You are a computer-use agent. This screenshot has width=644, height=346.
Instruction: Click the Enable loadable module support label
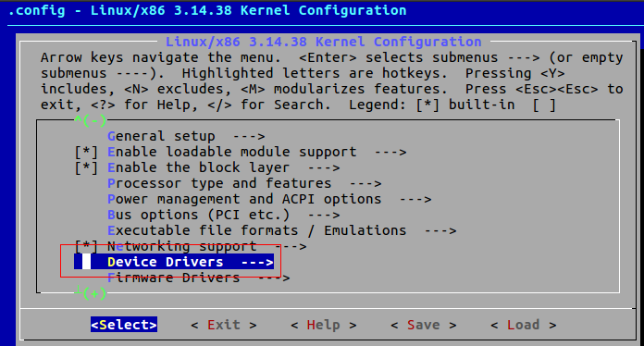[x=232, y=152]
